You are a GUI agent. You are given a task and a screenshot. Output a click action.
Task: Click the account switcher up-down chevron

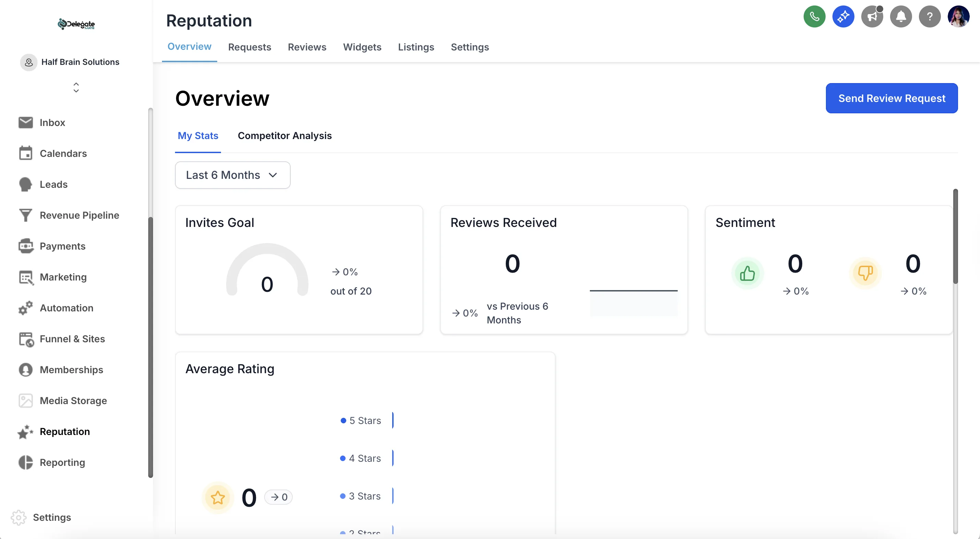point(76,88)
